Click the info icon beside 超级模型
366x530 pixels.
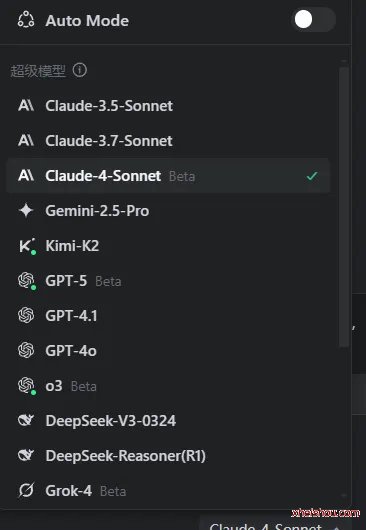[x=80, y=70]
